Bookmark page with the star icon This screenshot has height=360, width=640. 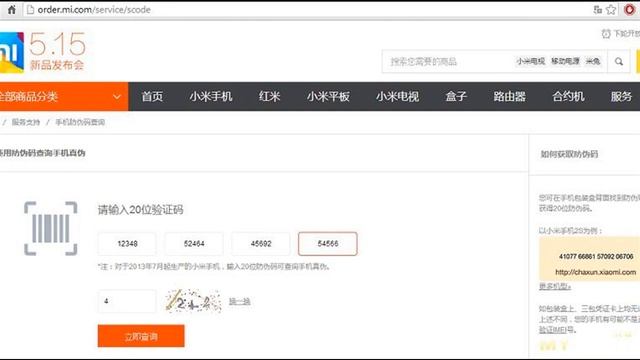[611, 9]
